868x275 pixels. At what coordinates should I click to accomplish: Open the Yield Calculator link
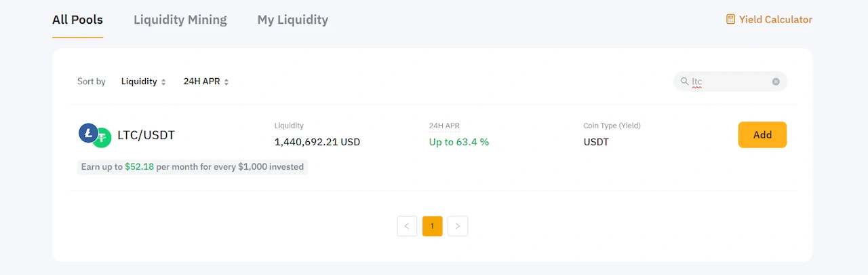(x=775, y=20)
